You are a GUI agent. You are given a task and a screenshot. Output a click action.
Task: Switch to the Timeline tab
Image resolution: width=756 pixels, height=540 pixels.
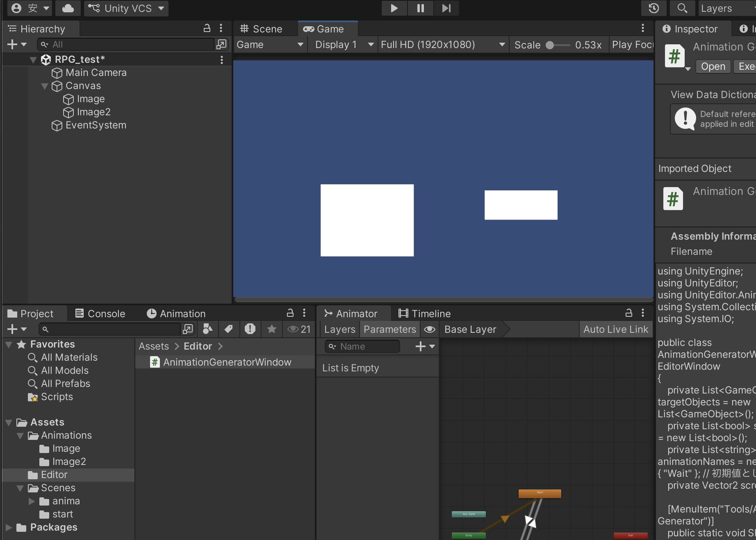425,314
